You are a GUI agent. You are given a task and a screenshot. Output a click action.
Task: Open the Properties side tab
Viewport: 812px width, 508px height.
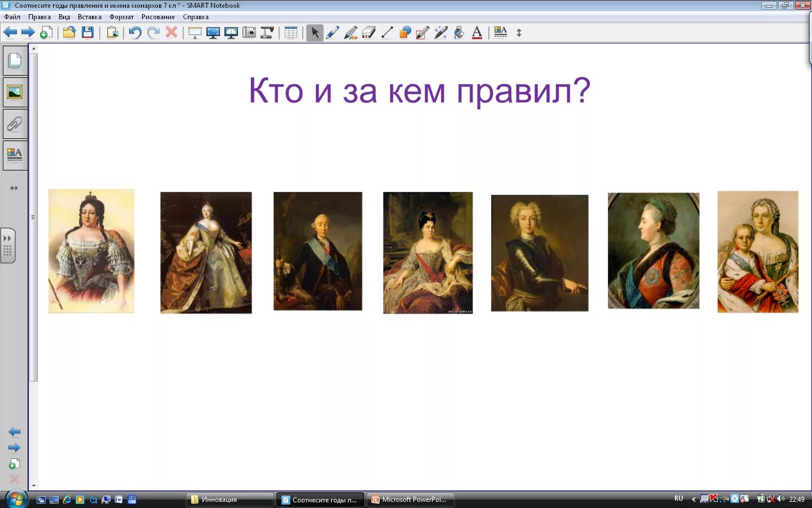pos(15,155)
